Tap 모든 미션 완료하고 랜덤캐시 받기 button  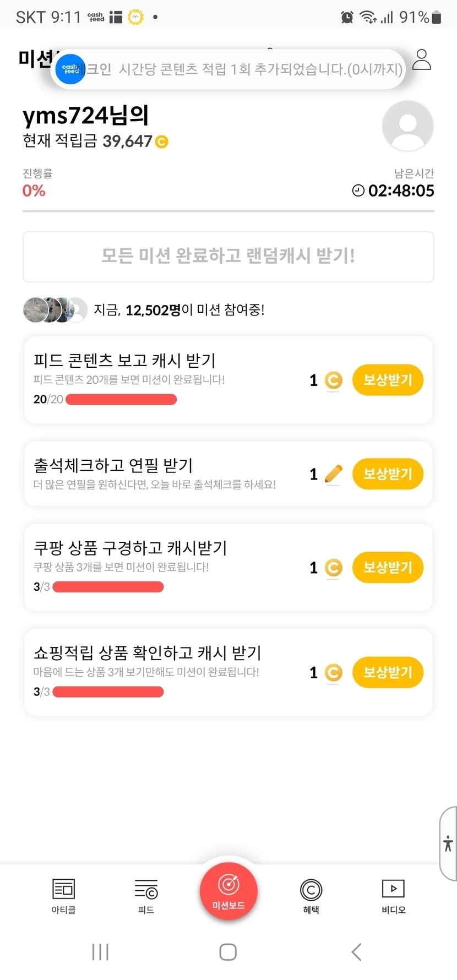pyautogui.click(x=228, y=257)
